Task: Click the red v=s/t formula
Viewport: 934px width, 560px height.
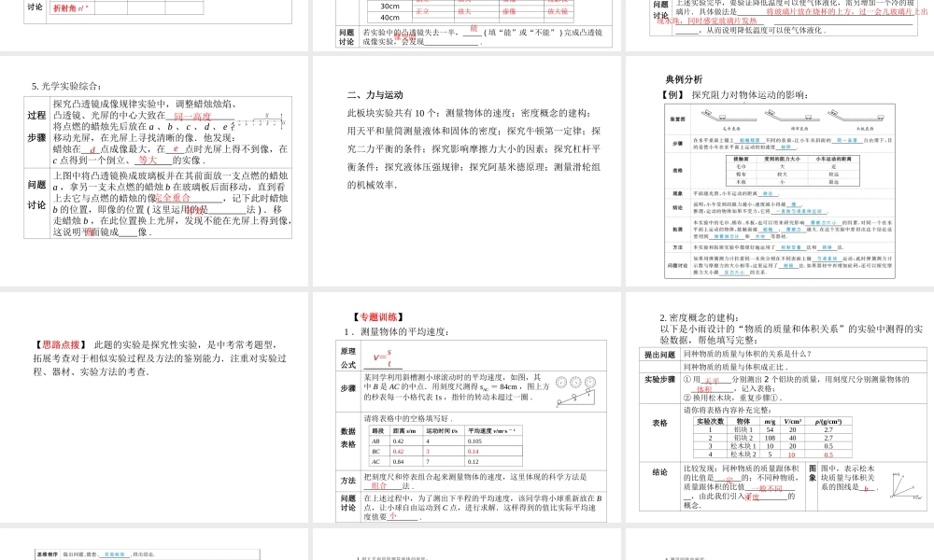Action: click(x=382, y=358)
